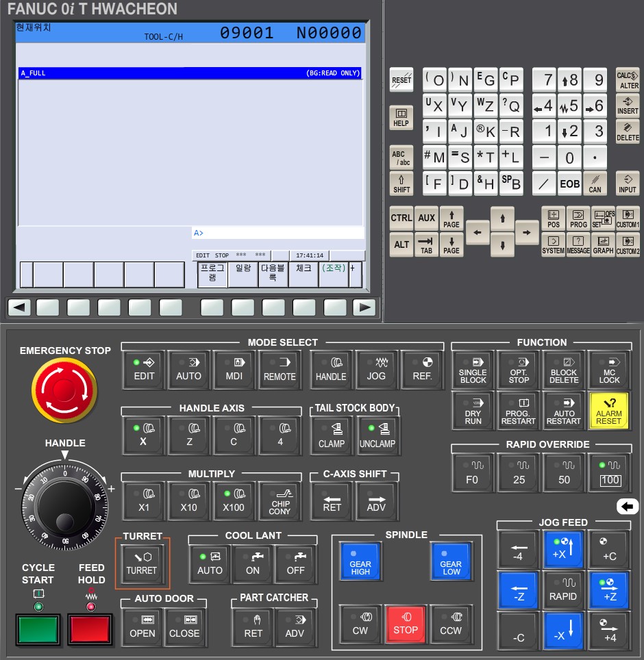The width and height of the screenshot is (644, 660).
Task: Toggle MC LOCK function
Action: point(609,370)
